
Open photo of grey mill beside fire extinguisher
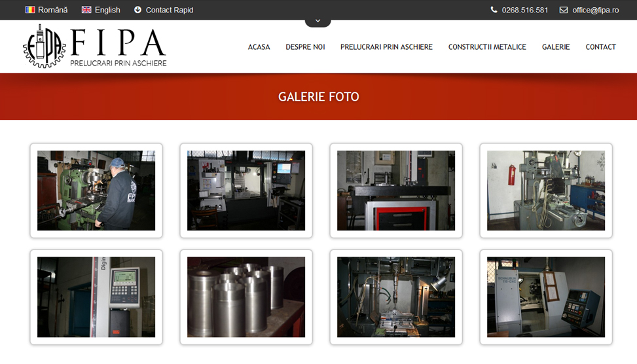[546, 191]
